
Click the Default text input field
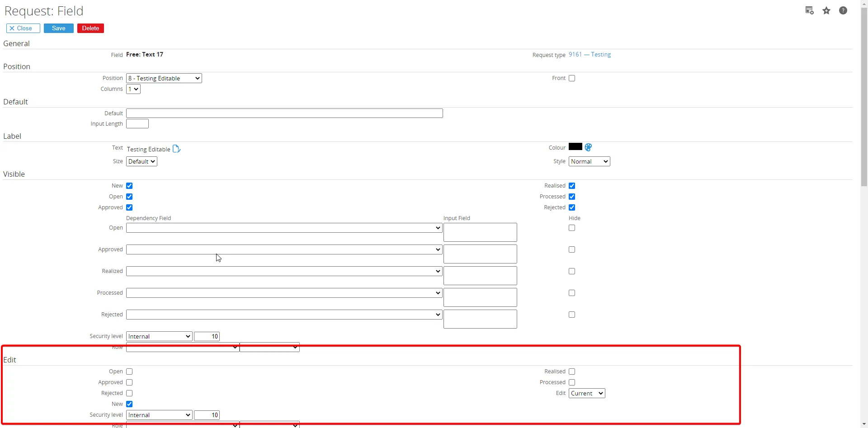tap(284, 113)
